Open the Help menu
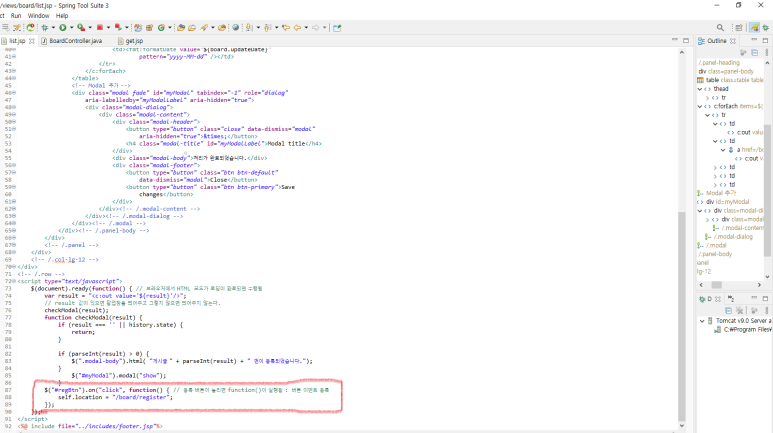This screenshot has width=773, height=433. (62, 16)
